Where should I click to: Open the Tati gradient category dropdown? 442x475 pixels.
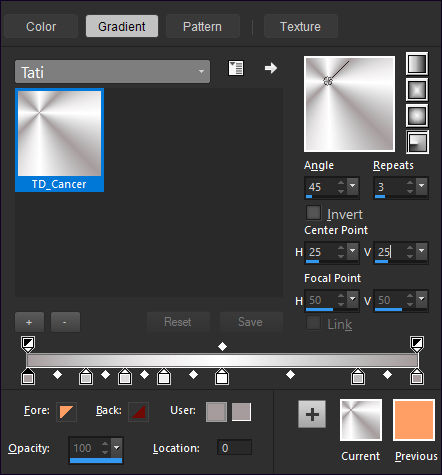(112, 72)
